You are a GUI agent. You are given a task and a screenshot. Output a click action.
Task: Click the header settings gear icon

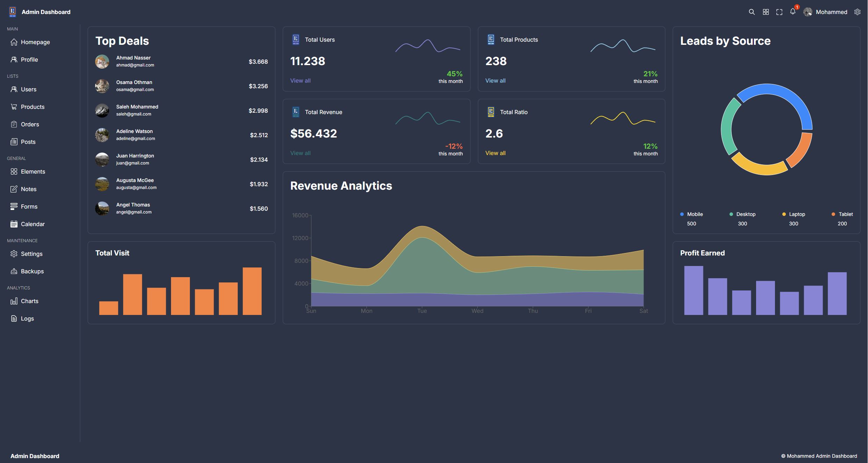tap(857, 12)
